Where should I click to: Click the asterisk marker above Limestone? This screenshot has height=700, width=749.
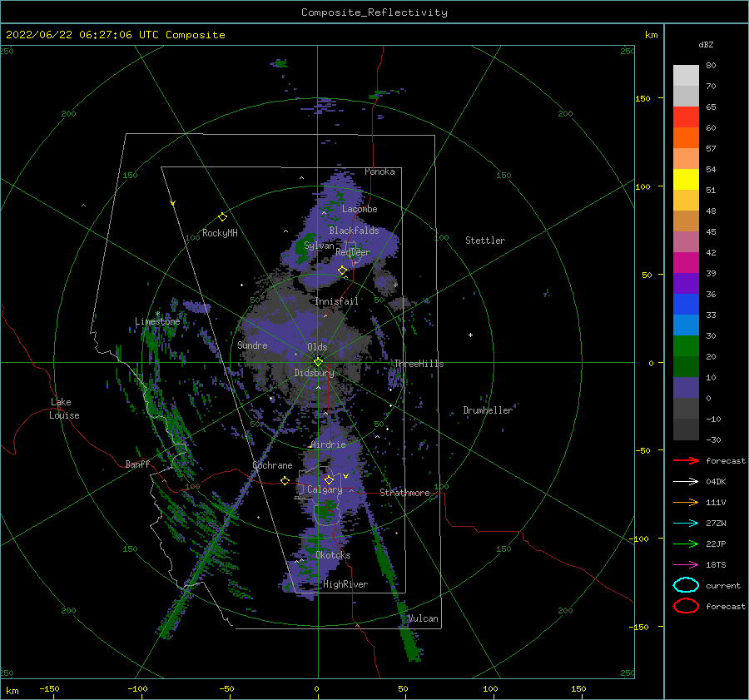(x=157, y=314)
